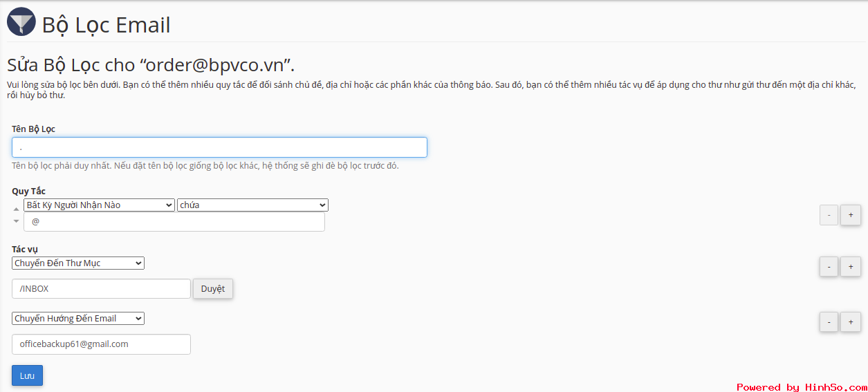Move rule down with the down arrow
868x392 pixels.
(17, 221)
